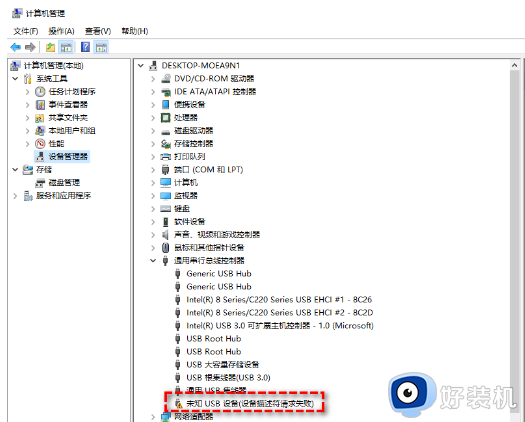Select 磁盘管理 in left tree
525x422 pixels.
[x=64, y=183]
